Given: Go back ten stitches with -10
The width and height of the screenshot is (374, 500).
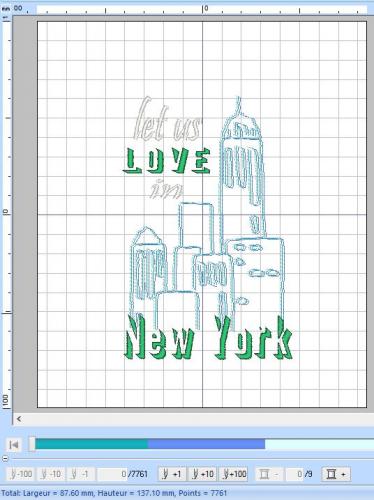Looking at the screenshot, I should [x=51, y=474].
